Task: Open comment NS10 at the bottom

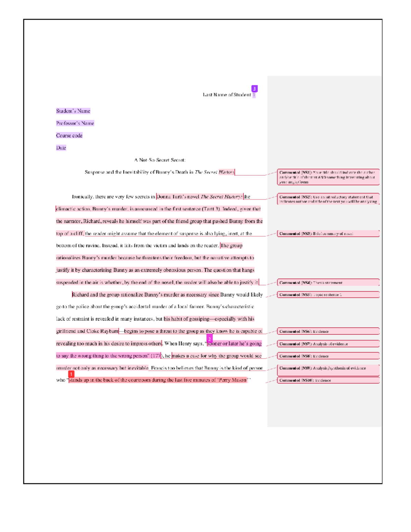Action: tap(328, 380)
